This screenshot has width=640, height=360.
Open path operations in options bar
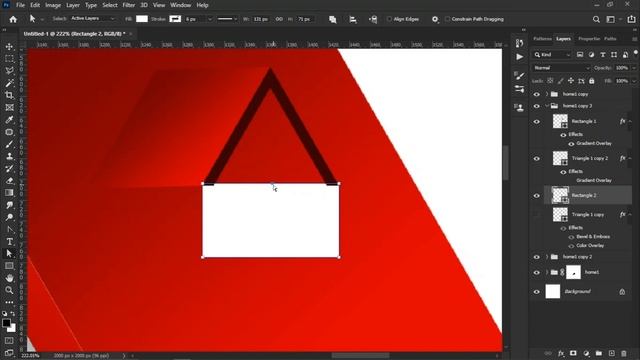tap(333, 20)
